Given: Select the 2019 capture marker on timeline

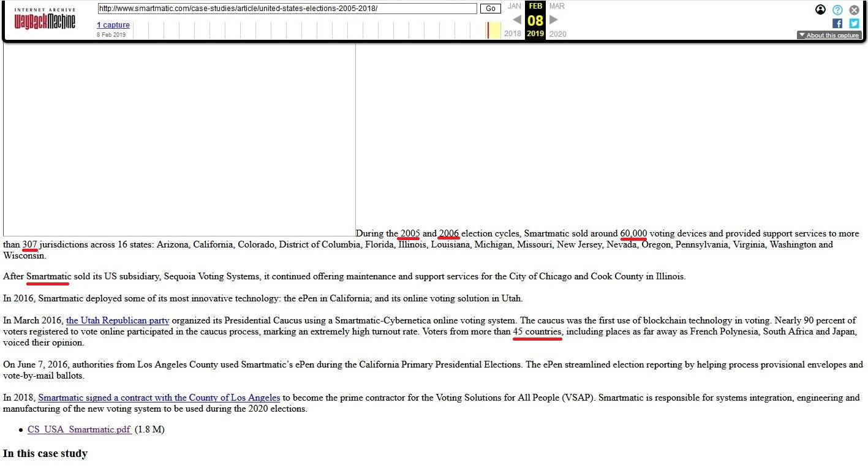Looking at the screenshot, I should pyautogui.click(x=488, y=30).
